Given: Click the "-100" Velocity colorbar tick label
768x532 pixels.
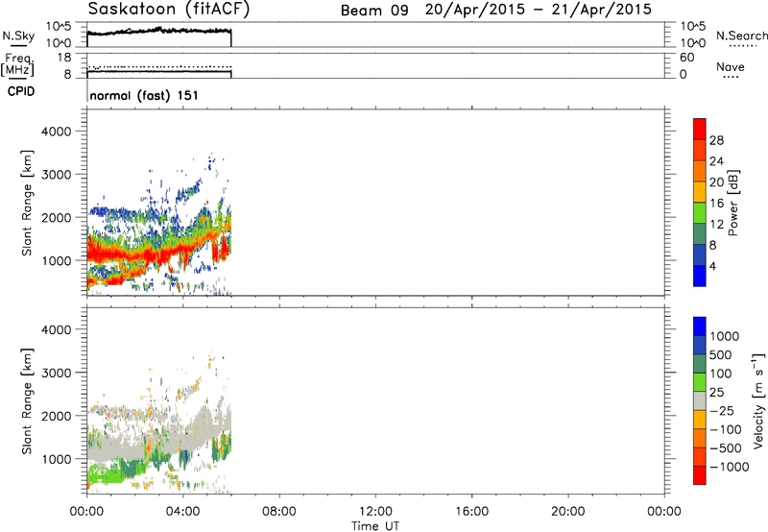Looking at the screenshot, I should pos(726,429).
